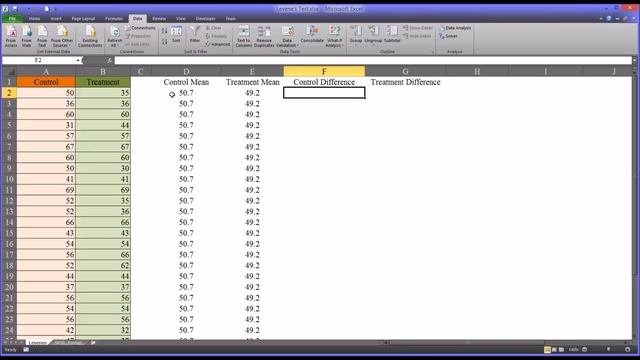Click cell B9 with value 30
This screenshot has height=360, width=640.
[x=103, y=168]
